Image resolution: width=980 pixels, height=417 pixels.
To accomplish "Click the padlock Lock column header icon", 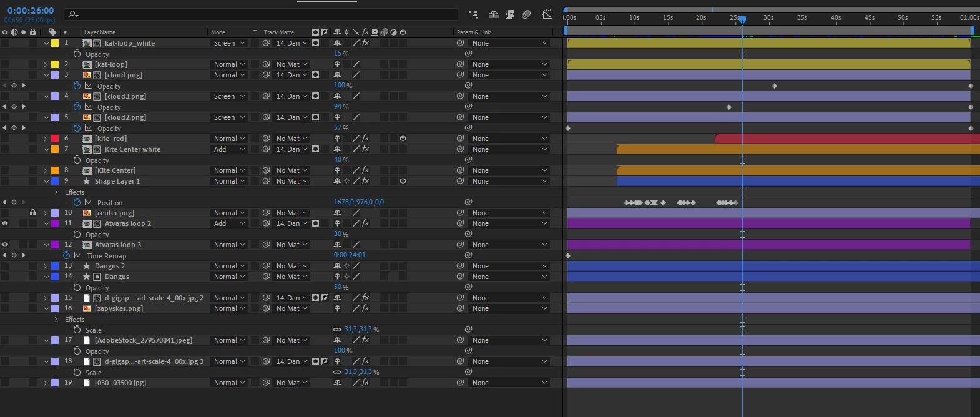I will [x=32, y=32].
